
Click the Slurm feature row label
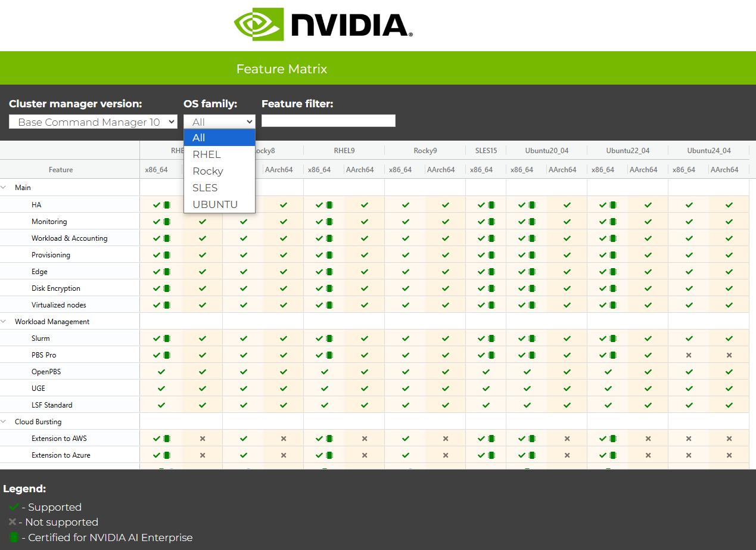pos(41,338)
